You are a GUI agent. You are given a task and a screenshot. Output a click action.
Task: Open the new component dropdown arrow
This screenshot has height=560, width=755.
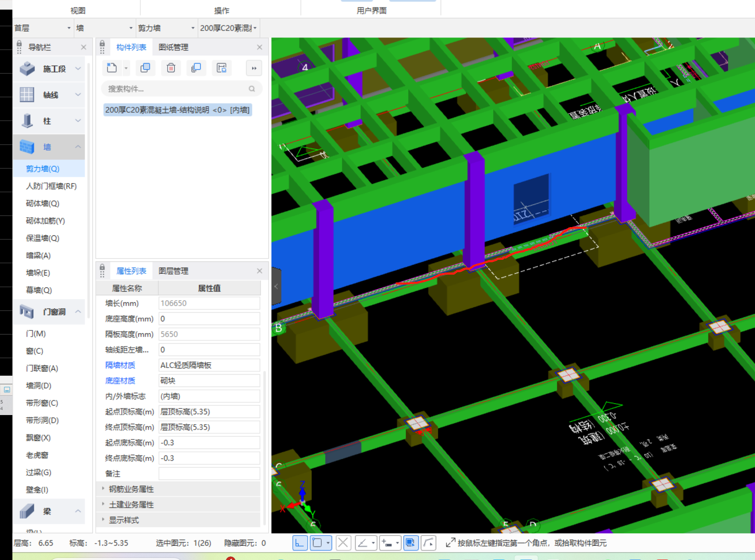point(126,68)
